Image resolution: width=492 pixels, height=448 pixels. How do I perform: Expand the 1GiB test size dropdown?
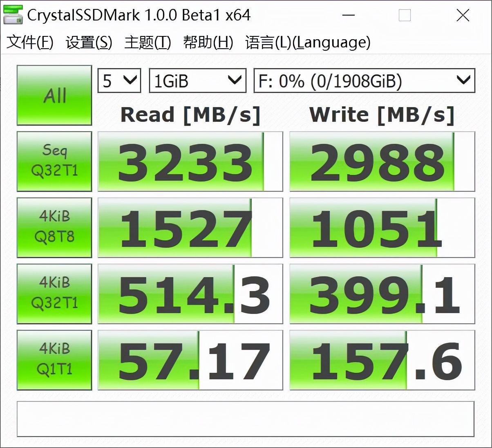coord(197,81)
